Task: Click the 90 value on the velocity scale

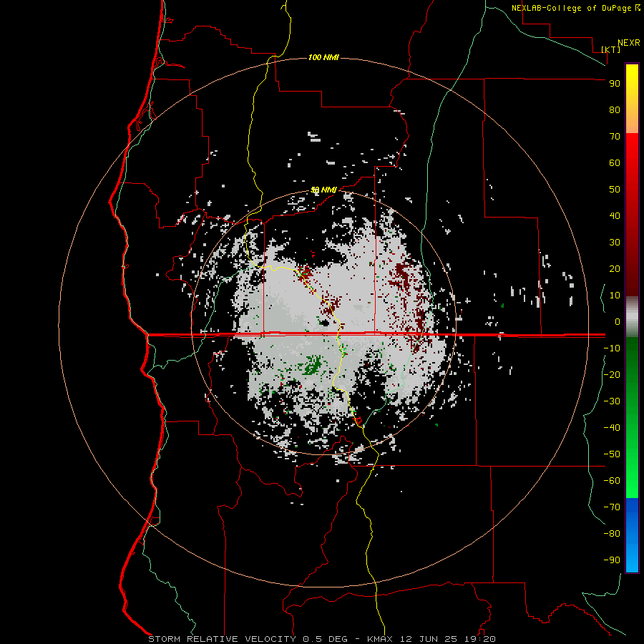Action: [x=615, y=84]
